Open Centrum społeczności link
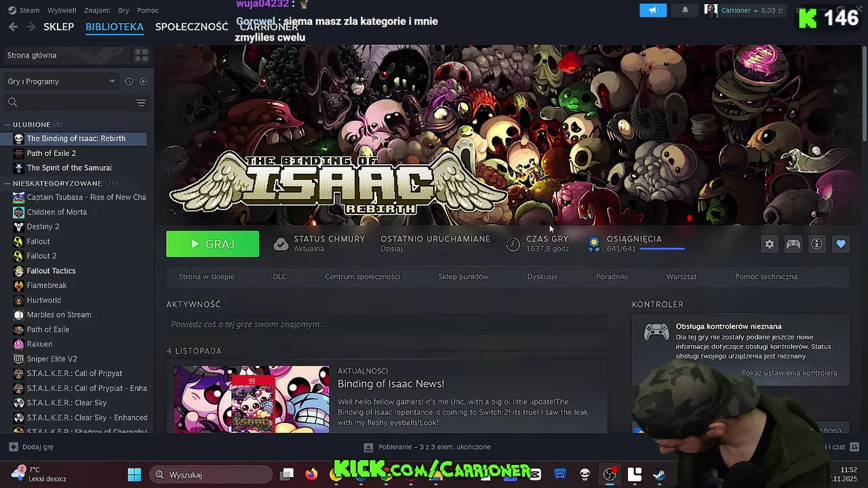 pyautogui.click(x=362, y=277)
